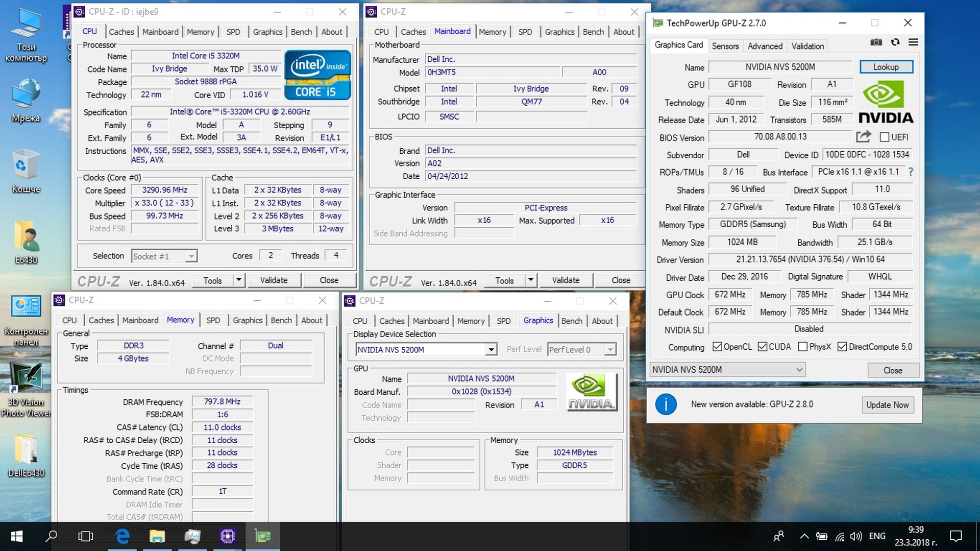Open the 'Този компютър' desktop icon

coord(26,36)
